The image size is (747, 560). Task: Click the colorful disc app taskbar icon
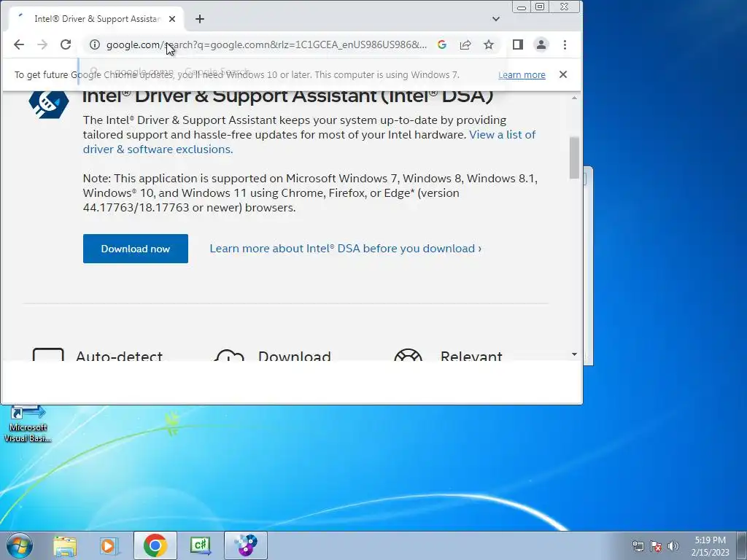point(246,545)
